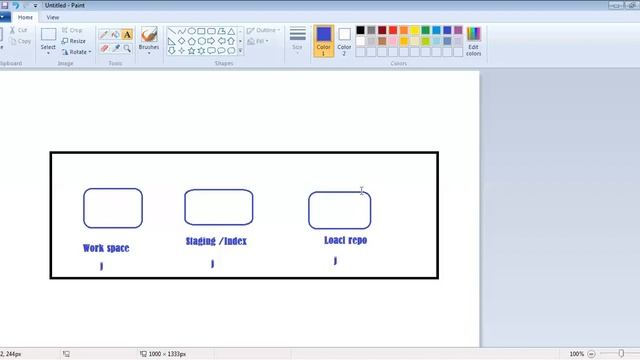Choose the Rounded rectangle shape

pyautogui.click(x=211, y=31)
